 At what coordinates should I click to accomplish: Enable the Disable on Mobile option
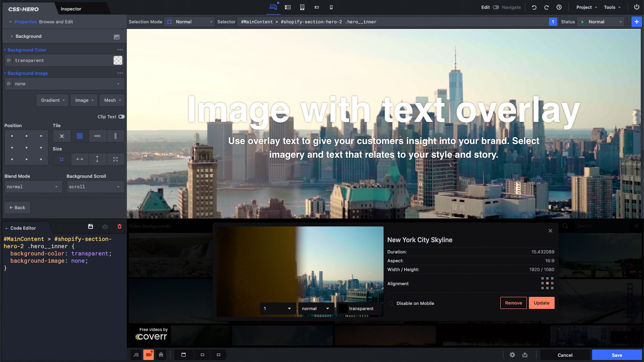pos(391,303)
